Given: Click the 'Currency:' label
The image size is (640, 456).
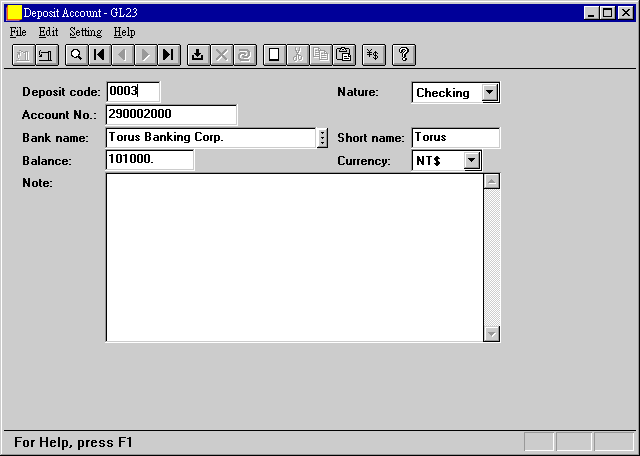Looking at the screenshot, I should tap(364, 161).
